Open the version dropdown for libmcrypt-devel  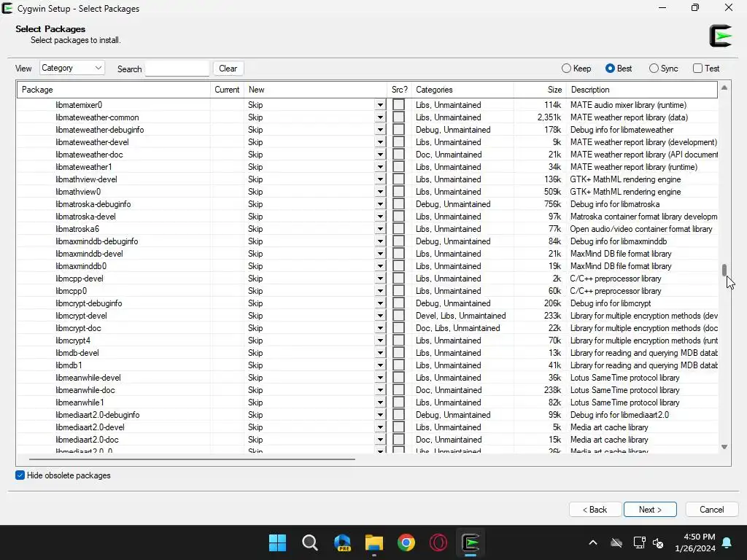(380, 316)
